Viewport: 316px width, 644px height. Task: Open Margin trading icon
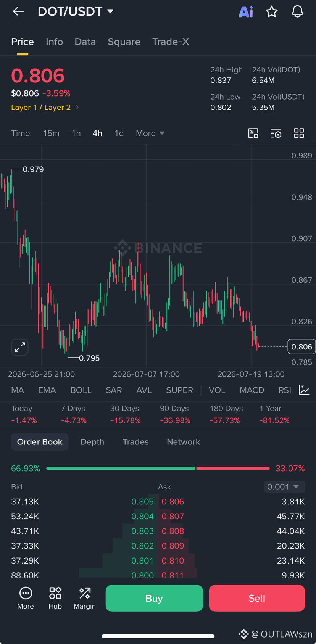pos(85,598)
